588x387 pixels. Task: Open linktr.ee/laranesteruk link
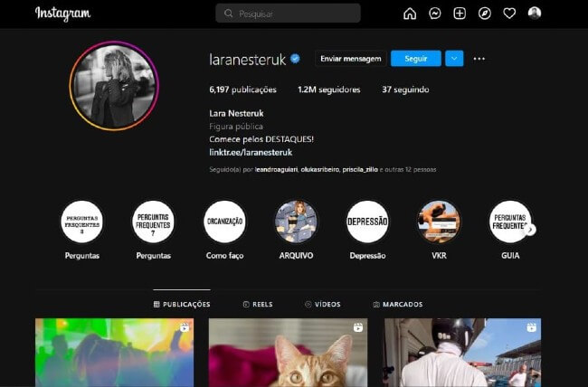pos(251,152)
